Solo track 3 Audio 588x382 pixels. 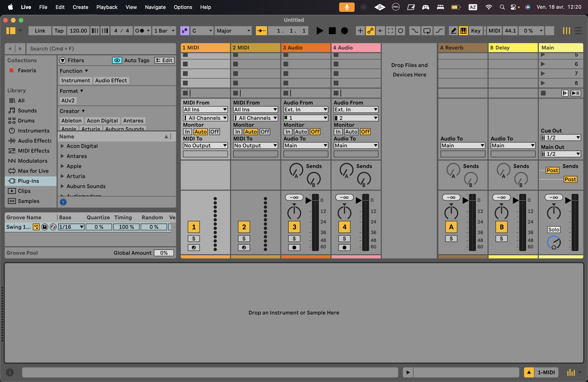294,238
